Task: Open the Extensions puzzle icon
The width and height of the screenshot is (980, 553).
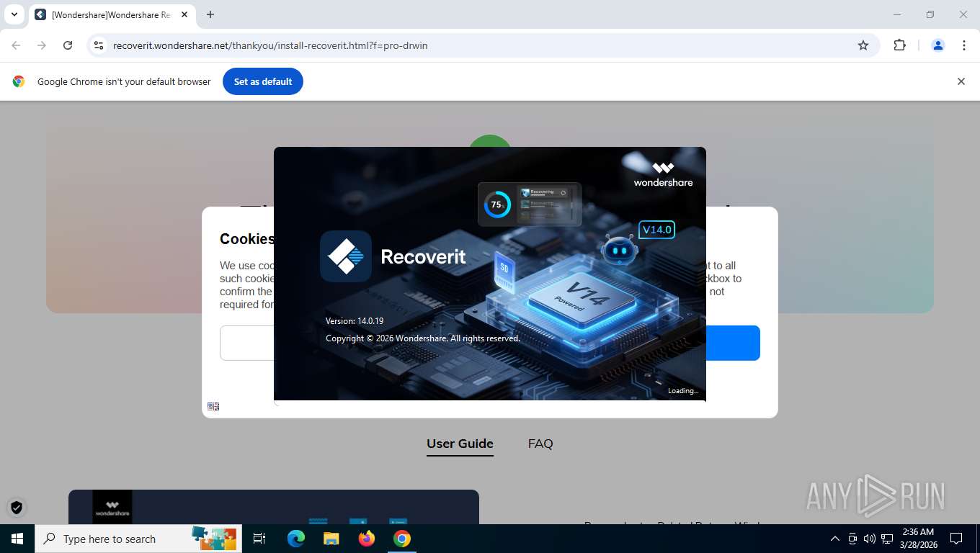Action: [x=899, y=45]
